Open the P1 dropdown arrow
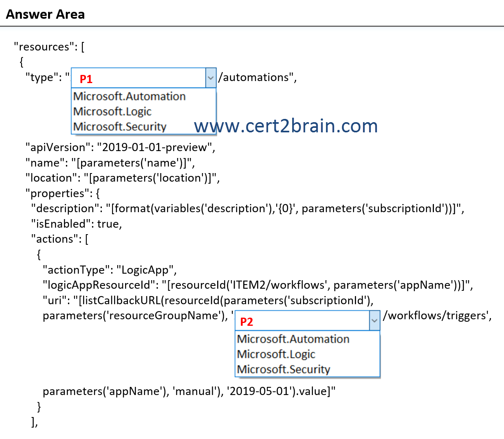Viewport: 504px width, 439px height. click(x=211, y=78)
